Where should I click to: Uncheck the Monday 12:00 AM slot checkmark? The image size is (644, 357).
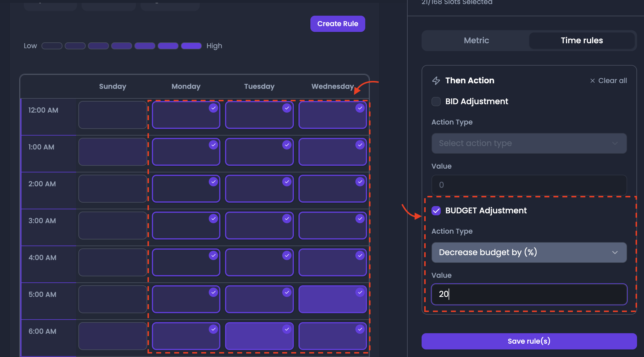point(213,108)
